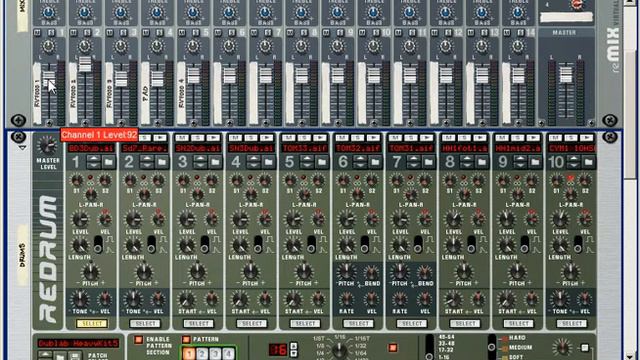
Task: Click the Bend knob on Redrum channel 6
Action: point(371,272)
